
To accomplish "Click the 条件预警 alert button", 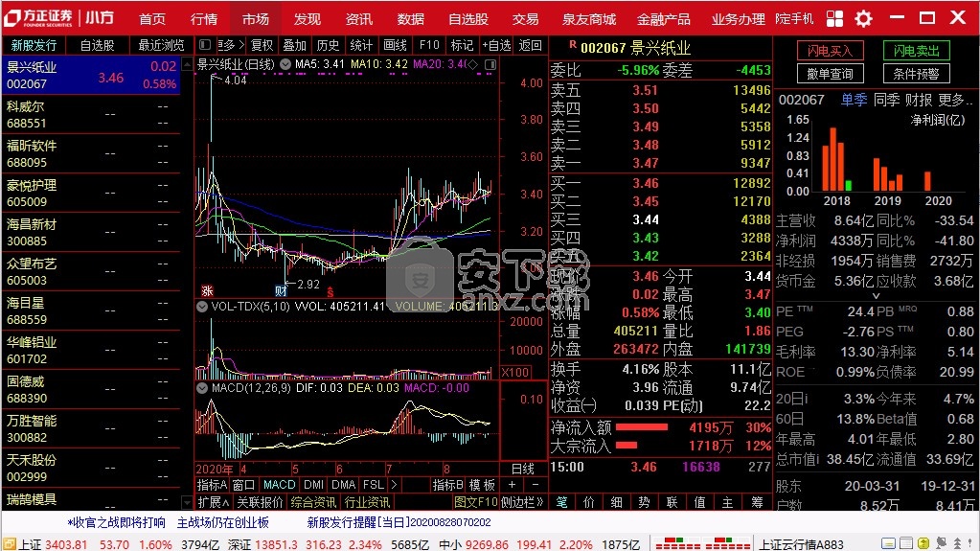I will 916,74.
